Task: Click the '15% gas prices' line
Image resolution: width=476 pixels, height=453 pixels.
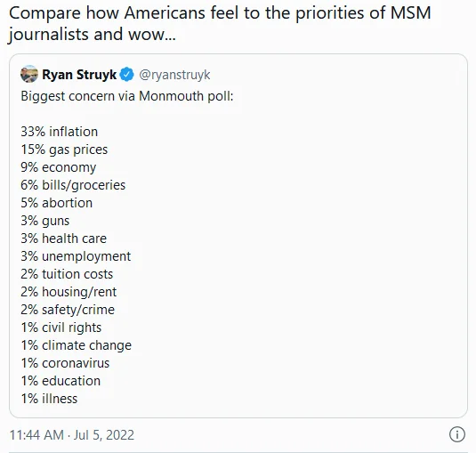Action: (64, 150)
